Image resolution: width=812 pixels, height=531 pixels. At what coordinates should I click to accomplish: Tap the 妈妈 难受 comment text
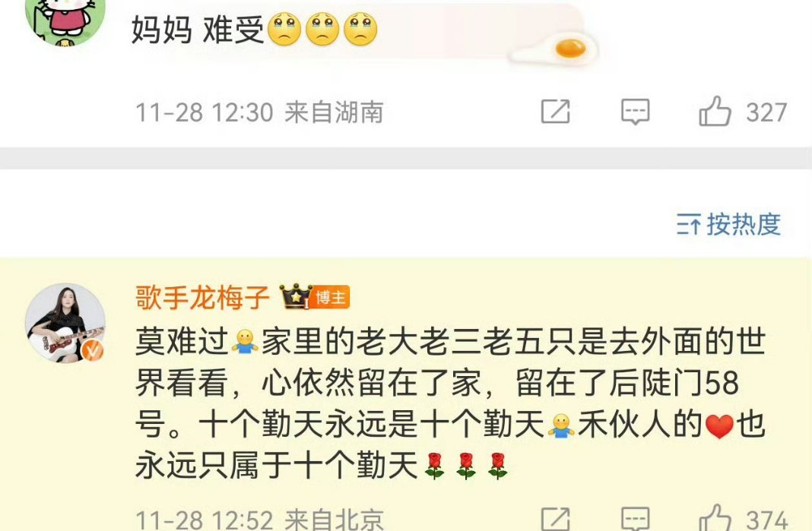[x=198, y=29]
